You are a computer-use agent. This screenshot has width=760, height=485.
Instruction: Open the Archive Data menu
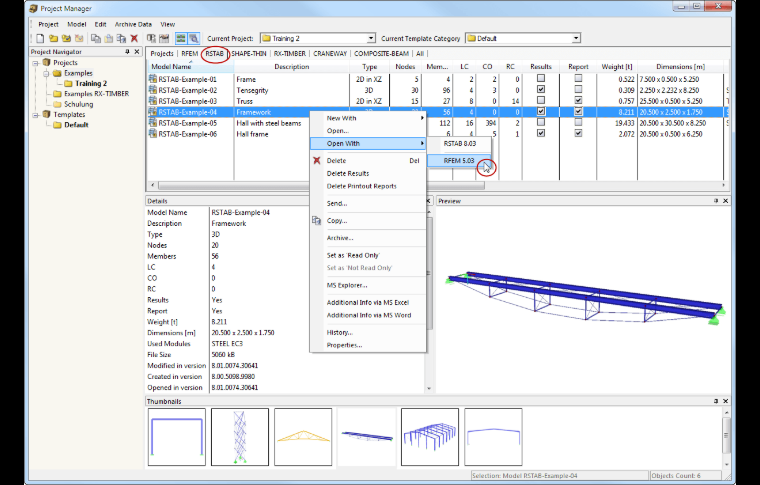tap(133, 24)
